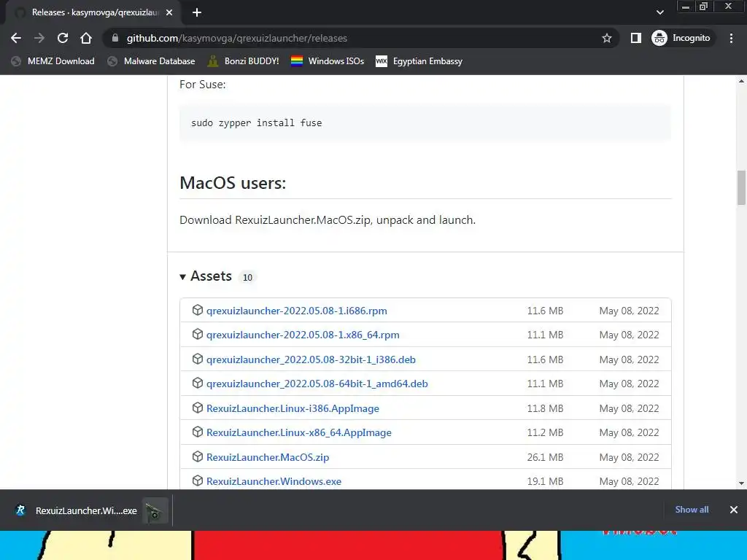Image resolution: width=747 pixels, height=560 pixels.
Task: Click the sudo zypper install fuse code
Action: point(256,122)
